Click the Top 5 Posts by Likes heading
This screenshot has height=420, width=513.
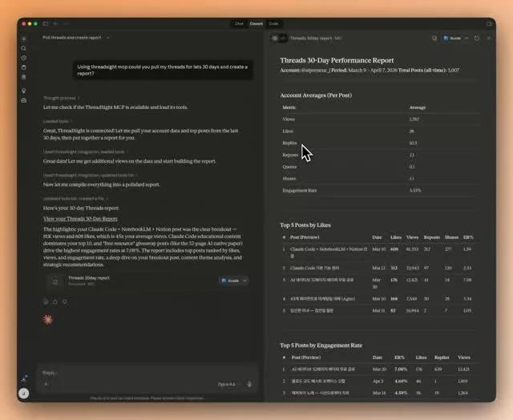(305, 225)
